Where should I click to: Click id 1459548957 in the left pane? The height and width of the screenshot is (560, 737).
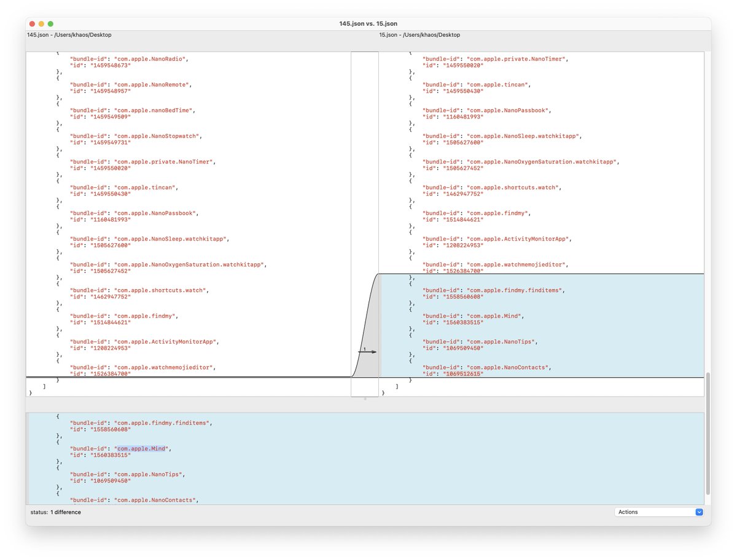click(x=111, y=91)
